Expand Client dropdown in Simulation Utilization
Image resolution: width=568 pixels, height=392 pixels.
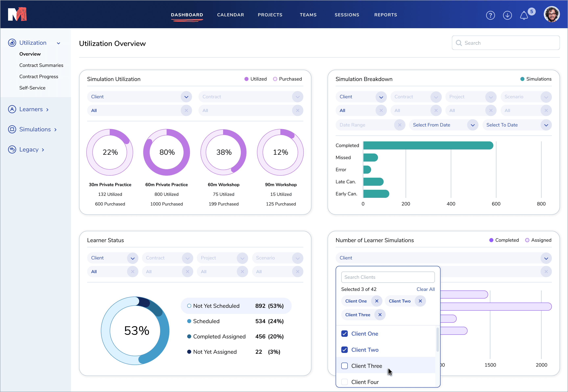(186, 97)
